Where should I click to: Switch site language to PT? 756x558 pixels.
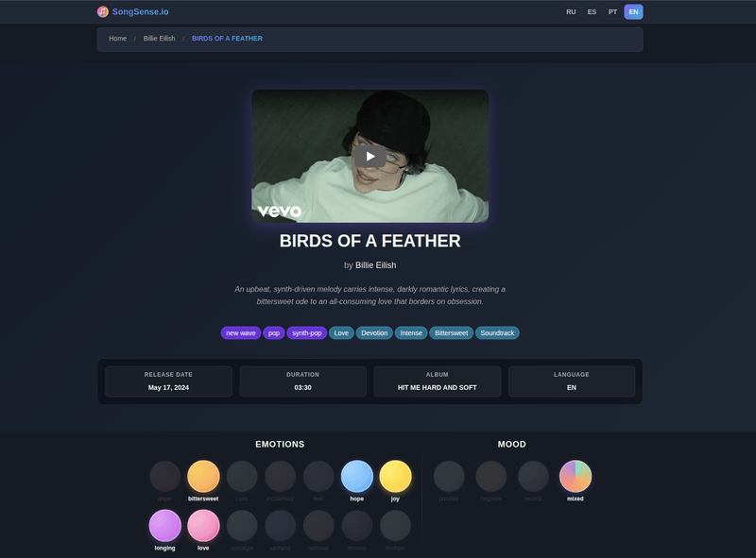point(612,12)
